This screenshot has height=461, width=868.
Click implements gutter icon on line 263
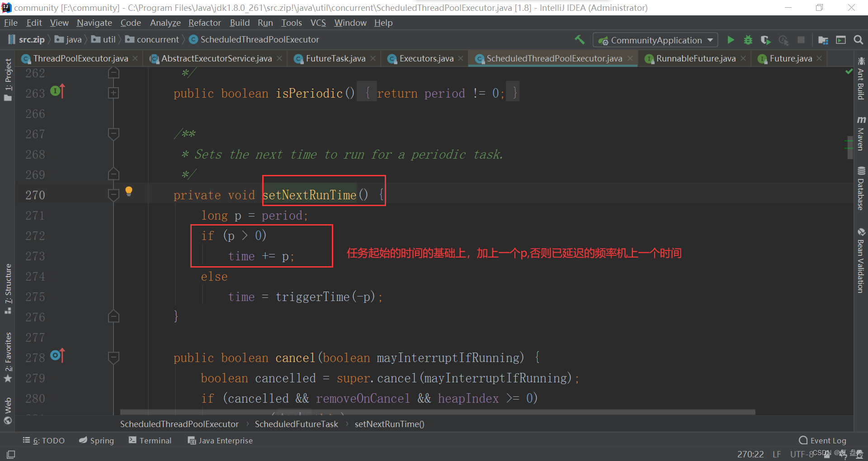click(57, 91)
